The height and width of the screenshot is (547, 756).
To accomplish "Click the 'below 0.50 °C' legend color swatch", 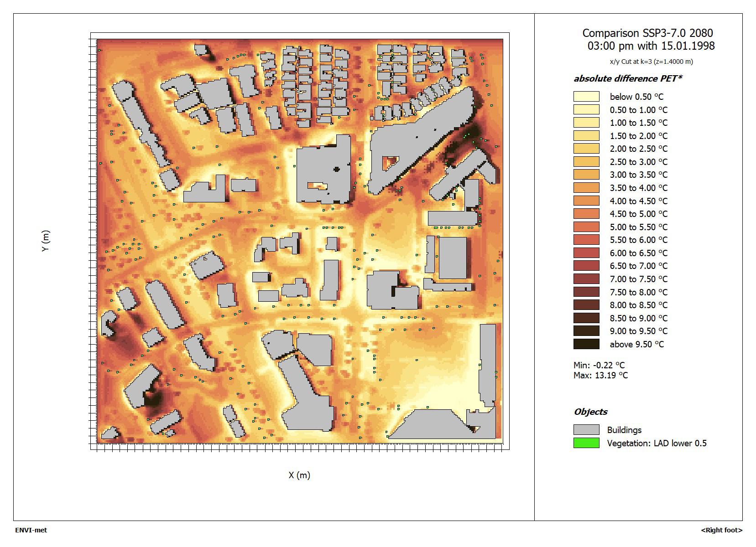I will [586, 96].
